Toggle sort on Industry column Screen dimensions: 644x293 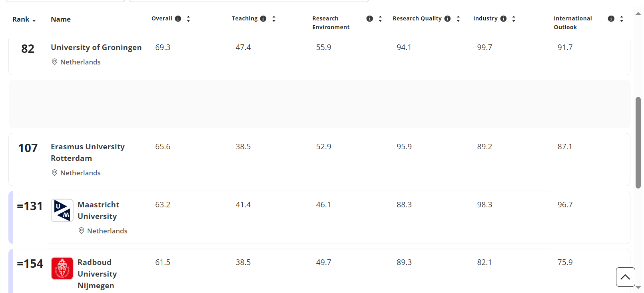click(x=514, y=19)
